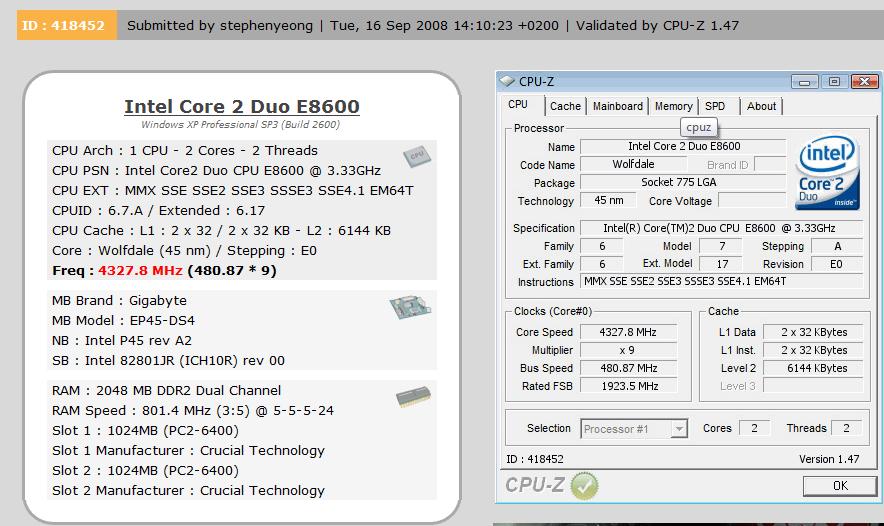884x526 pixels.
Task: Click the Name field showing Intel Core 2 Duo E8600
Action: [683, 147]
